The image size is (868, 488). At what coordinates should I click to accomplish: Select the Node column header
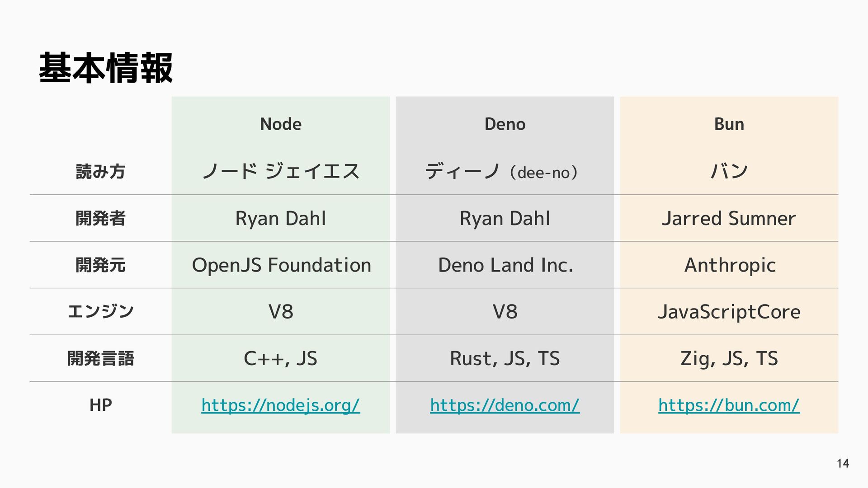point(280,124)
